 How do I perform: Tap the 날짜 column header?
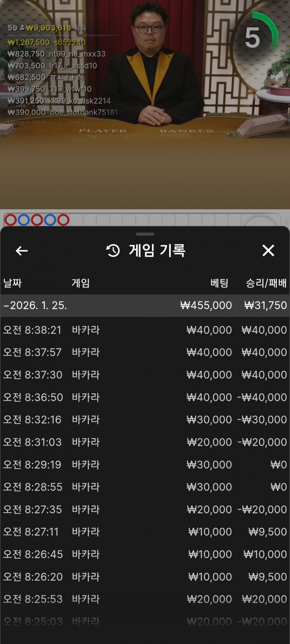click(13, 283)
